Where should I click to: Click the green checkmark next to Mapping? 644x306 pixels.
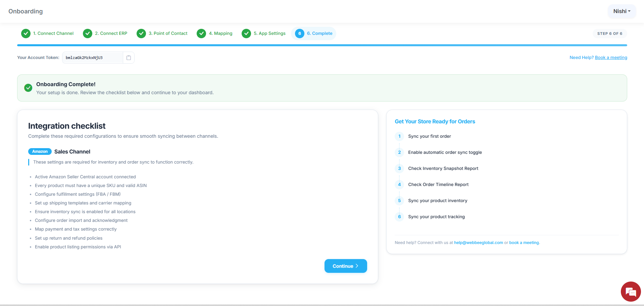pos(201,34)
